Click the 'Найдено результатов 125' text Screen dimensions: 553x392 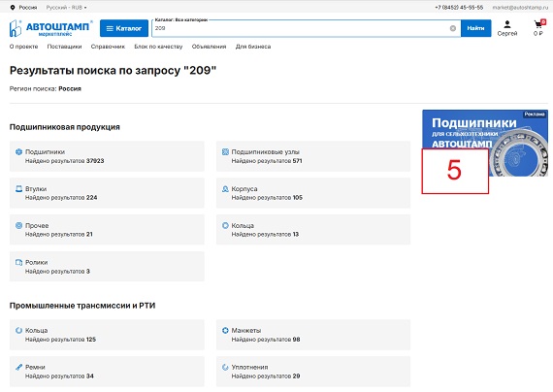pyautogui.click(x=61, y=340)
